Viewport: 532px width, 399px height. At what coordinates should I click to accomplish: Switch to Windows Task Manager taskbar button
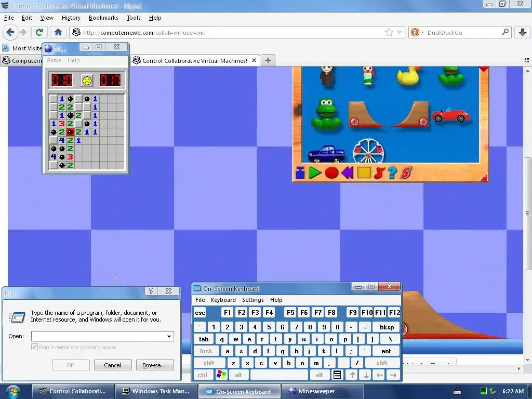pyautogui.click(x=156, y=391)
